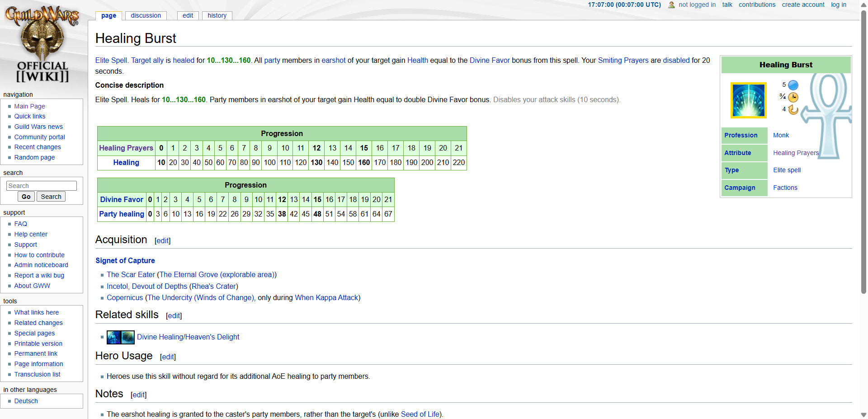Open the Healing Burst skill icon image

click(x=749, y=100)
